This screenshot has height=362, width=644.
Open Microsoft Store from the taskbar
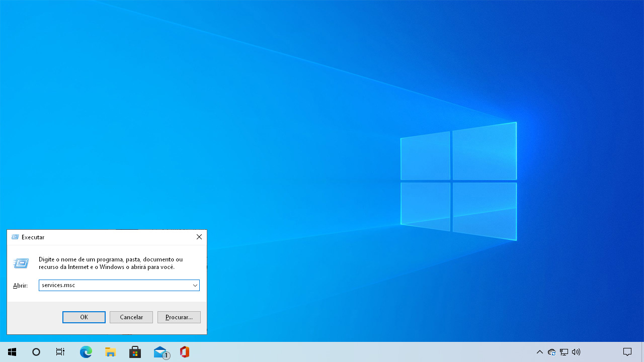(135, 352)
